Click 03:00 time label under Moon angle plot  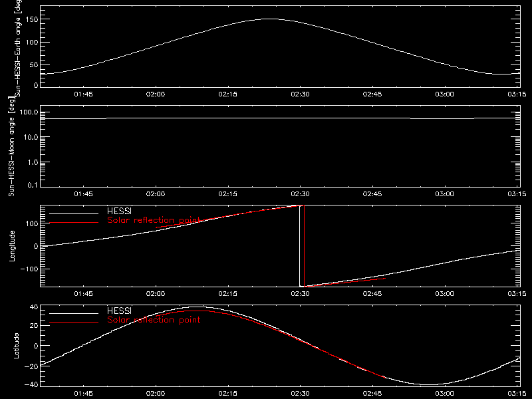[445, 194]
